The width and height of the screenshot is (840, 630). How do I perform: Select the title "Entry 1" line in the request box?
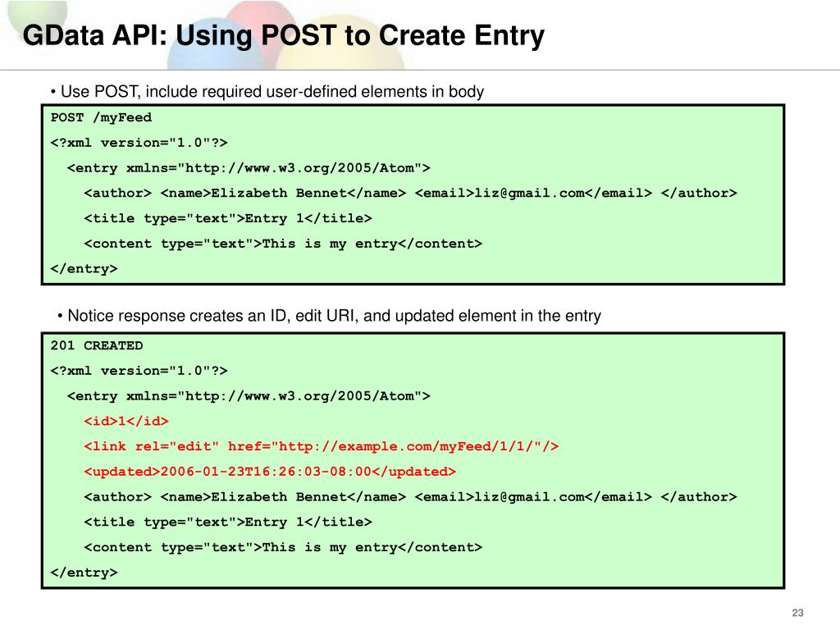(x=228, y=219)
